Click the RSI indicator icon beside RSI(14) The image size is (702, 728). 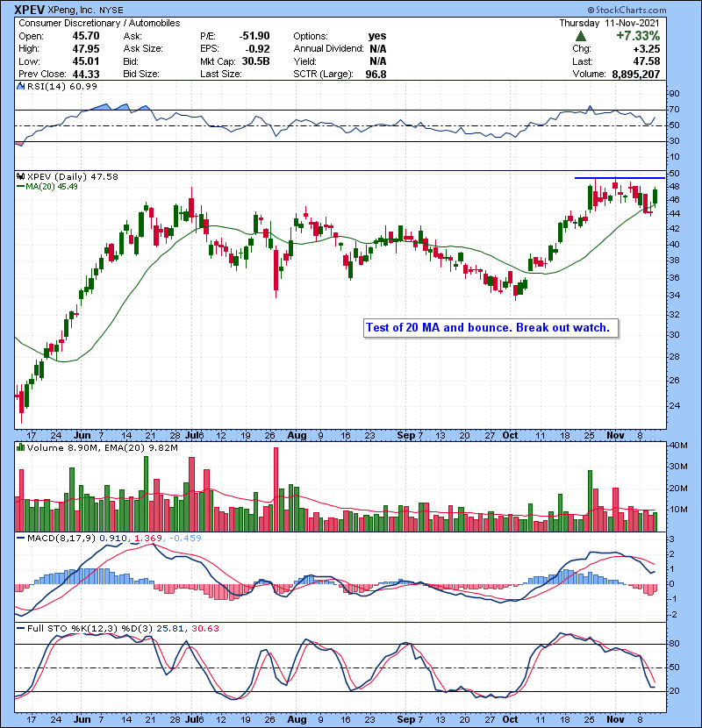(x=21, y=86)
